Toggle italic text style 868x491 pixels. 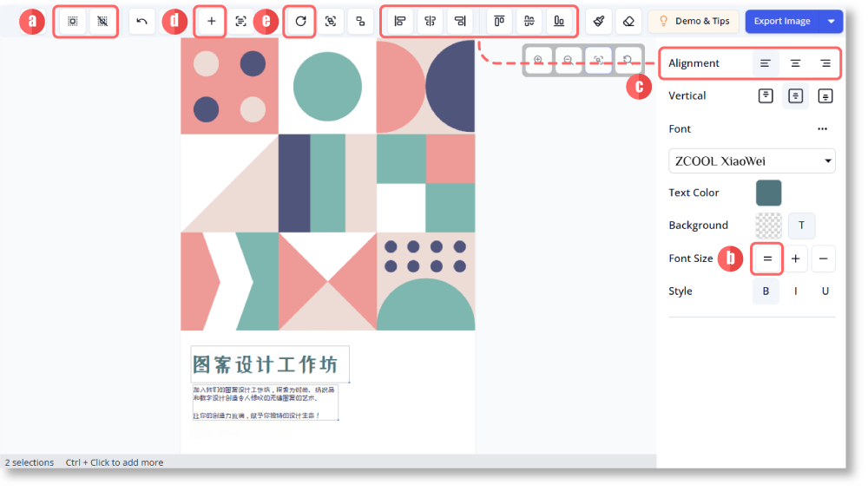tap(795, 291)
